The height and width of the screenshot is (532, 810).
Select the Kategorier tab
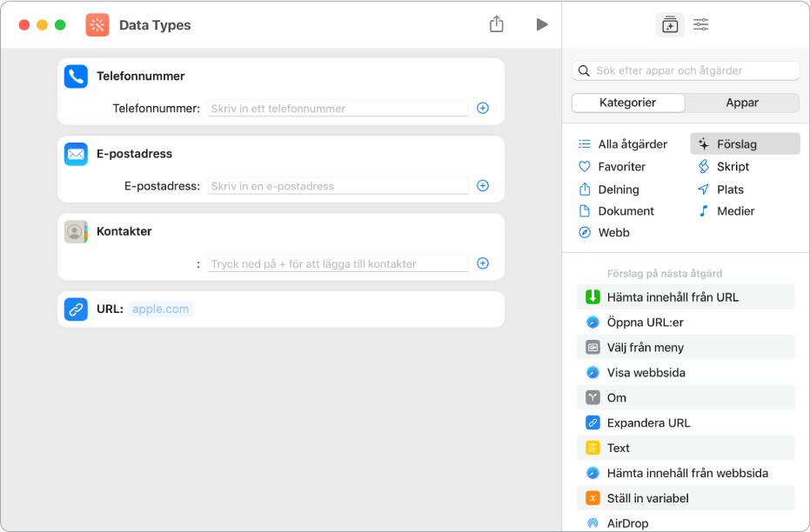pos(628,103)
